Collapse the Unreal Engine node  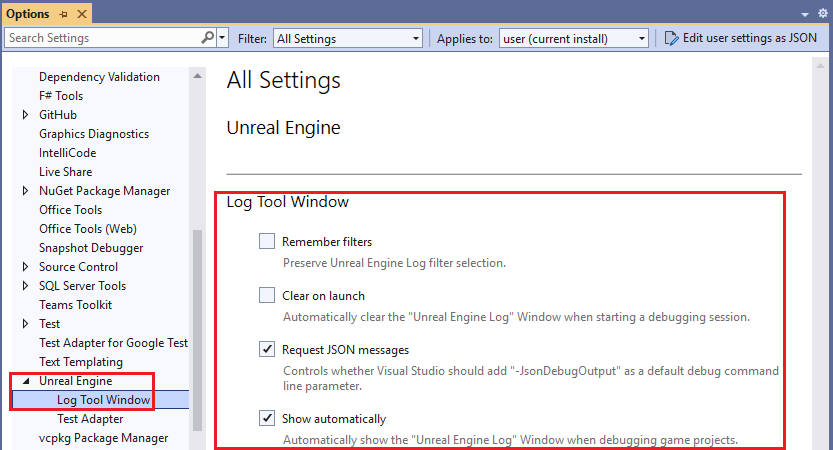pos(26,381)
